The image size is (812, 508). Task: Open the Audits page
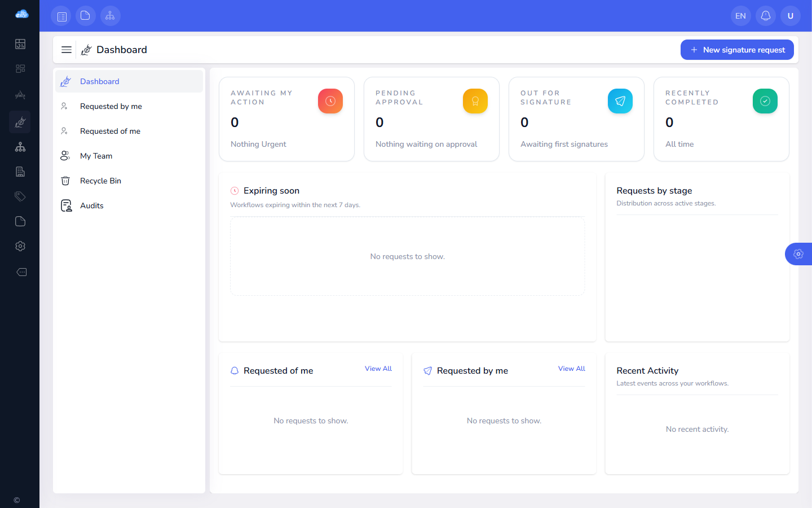pos(129,205)
